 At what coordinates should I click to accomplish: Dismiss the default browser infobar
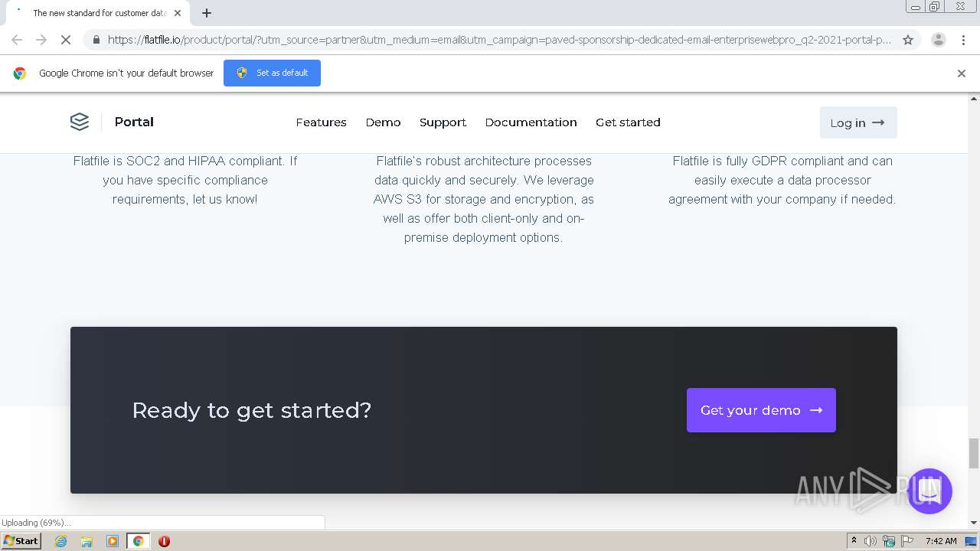point(962,73)
